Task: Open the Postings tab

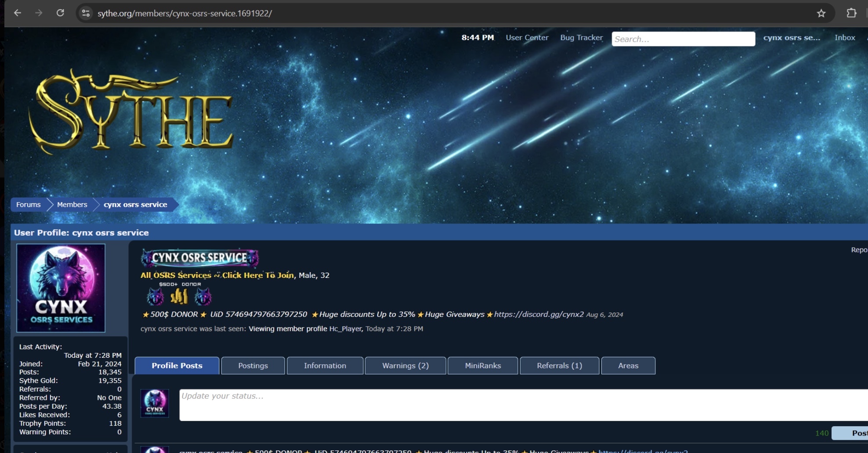Action: pyautogui.click(x=253, y=366)
